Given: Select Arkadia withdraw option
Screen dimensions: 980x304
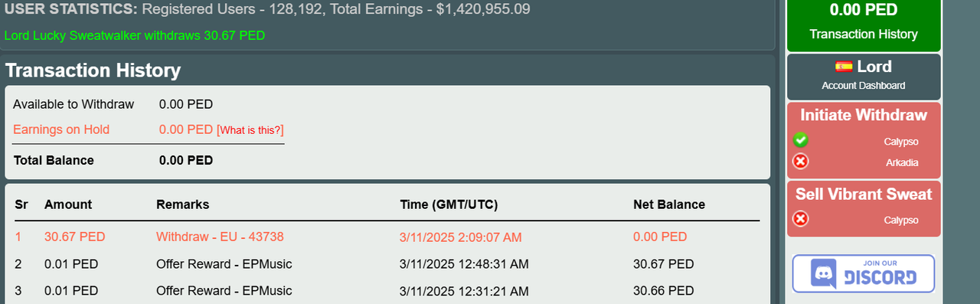Looking at the screenshot, I should pyautogui.click(x=902, y=162).
